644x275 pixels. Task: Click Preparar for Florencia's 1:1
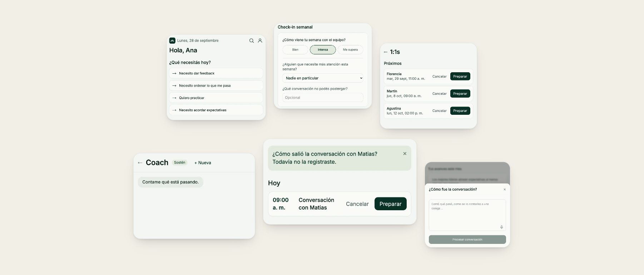click(x=460, y=77)
